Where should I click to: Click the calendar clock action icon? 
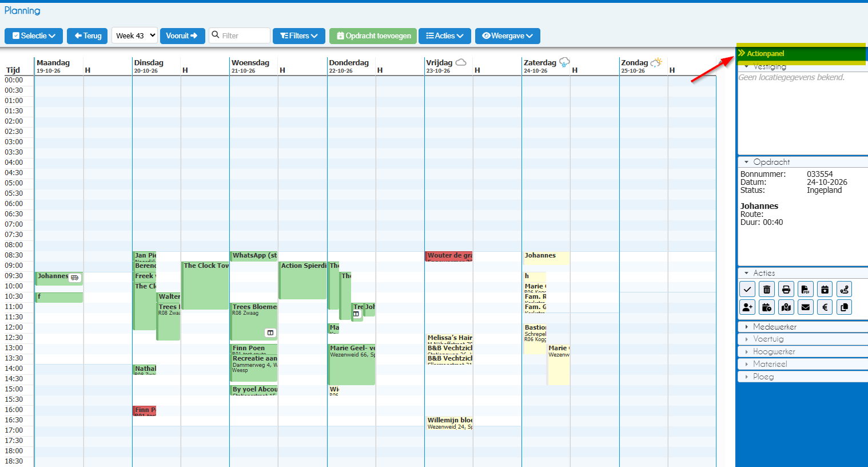[x=767, y=307]
